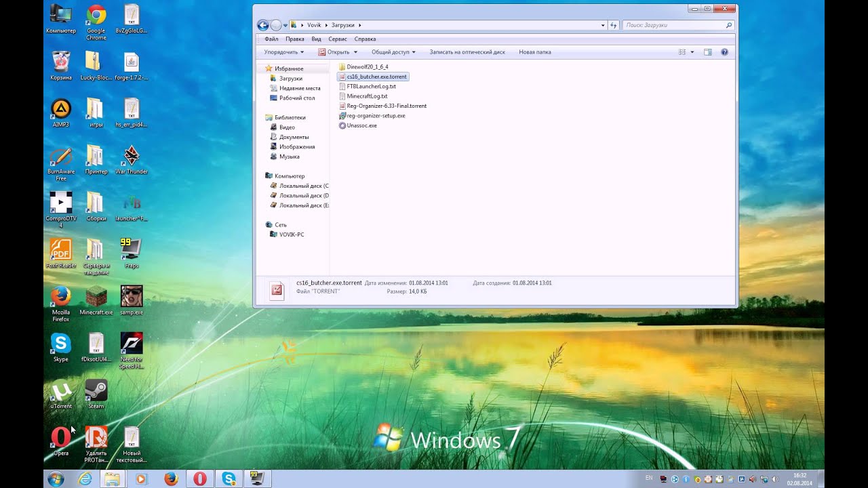This screenshot has height=488, width=868.
Task: Open the Вид menu
Action: [316, 39]
